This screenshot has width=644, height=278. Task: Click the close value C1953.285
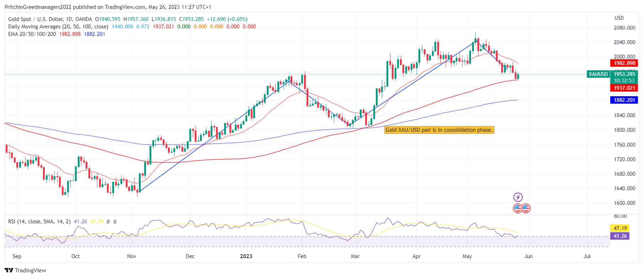tap(191, 19)
